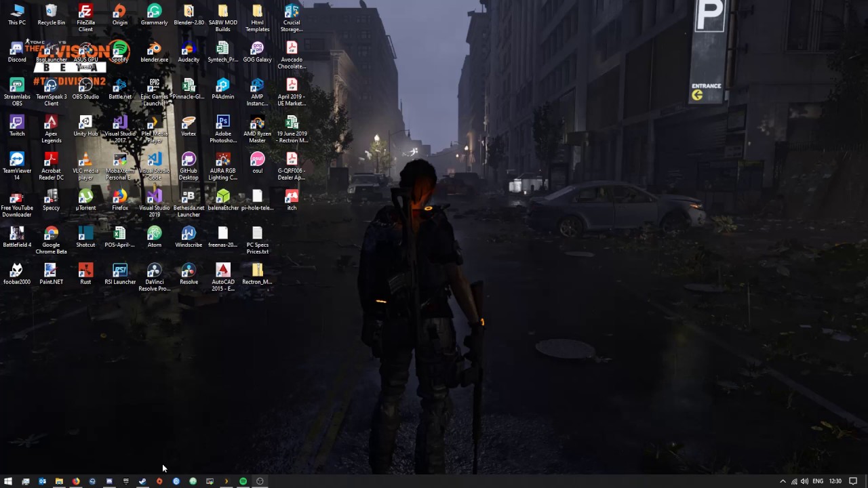Launch Atom editor desktop icon
This screenshot has height=488, width=868.
point(154,237)
